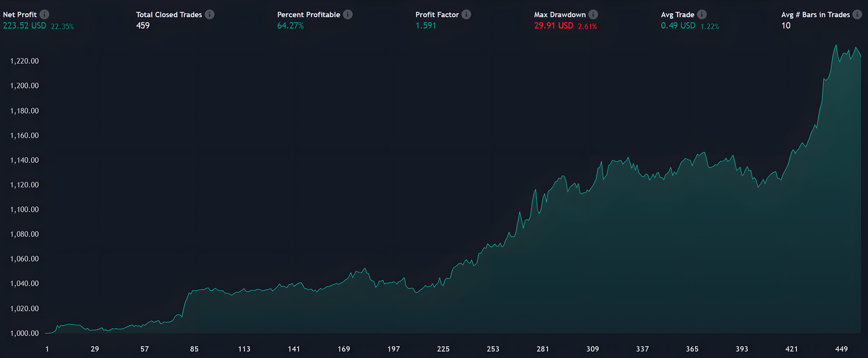Click trade number 1 on the x-axis
The width and height of the screenshot is (868, 358).
47,349
